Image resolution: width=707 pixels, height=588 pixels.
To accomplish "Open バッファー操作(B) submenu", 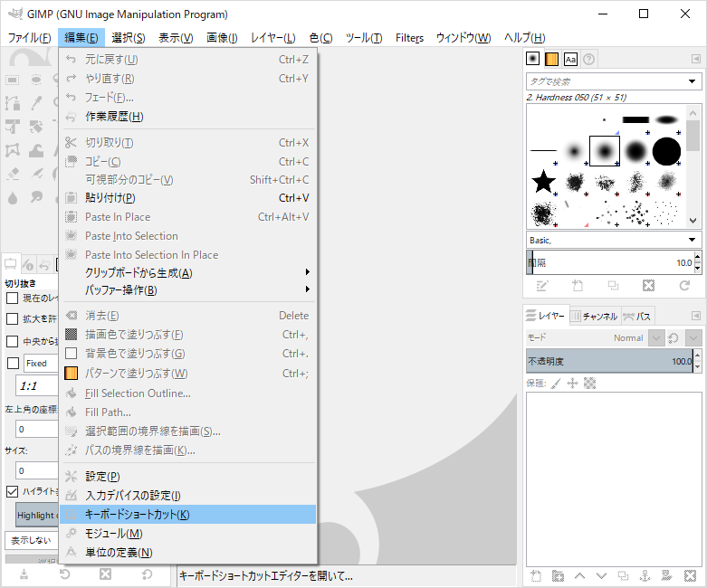I will (188, 290).
